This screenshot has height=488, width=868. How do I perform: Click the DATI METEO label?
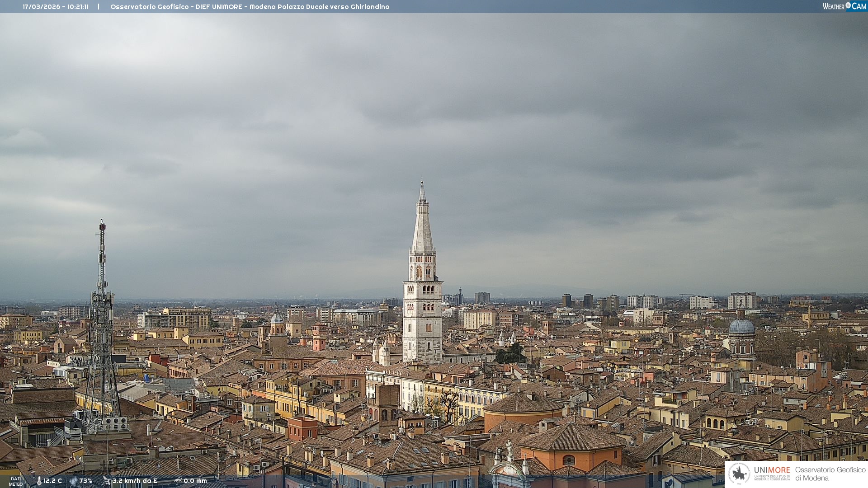pyautogui.click(x=16, y=481)
